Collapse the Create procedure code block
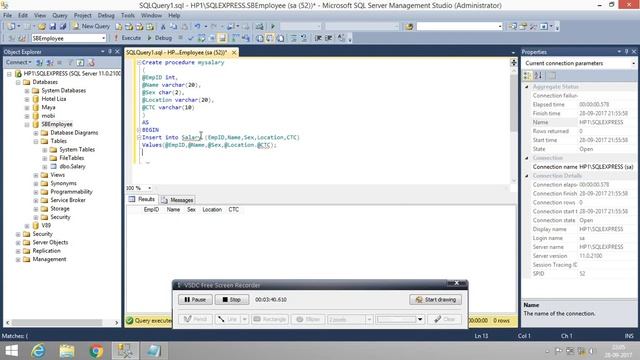Viewport: 640px width, 360px height. click(139, 62)
